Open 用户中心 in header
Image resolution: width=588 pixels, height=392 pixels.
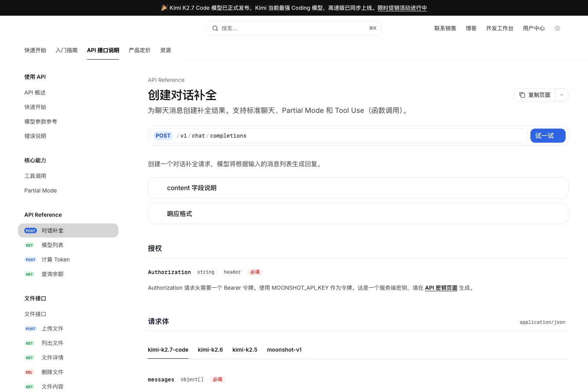pos(534,28)
